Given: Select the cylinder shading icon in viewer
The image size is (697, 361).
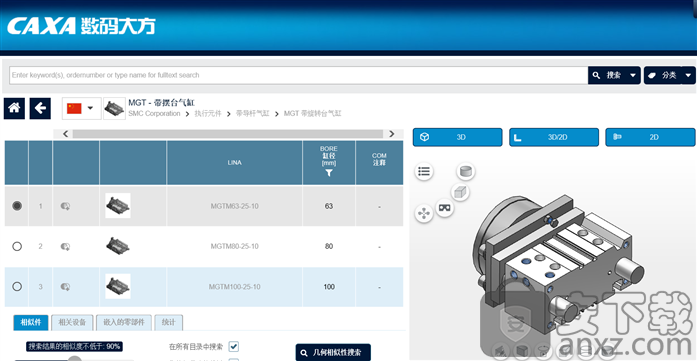Looking at the screenshot, I should (466, 171).
